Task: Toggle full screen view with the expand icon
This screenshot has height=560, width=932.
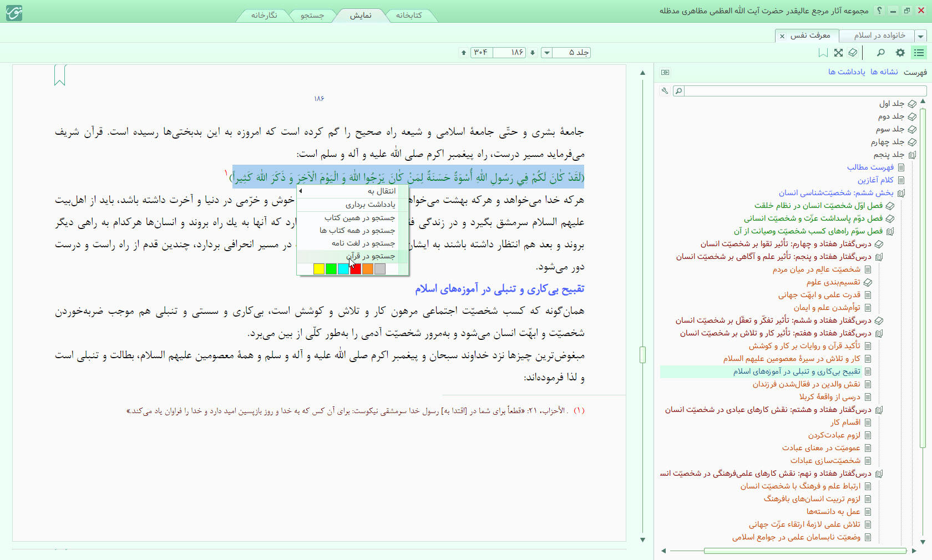Action: 838,53
